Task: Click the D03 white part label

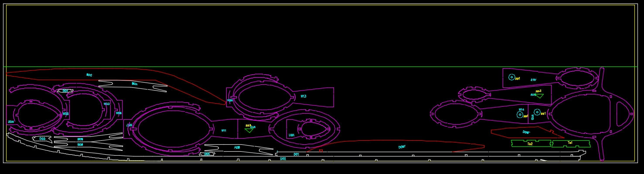Action: pyautogui.click(x=42, y=139)
